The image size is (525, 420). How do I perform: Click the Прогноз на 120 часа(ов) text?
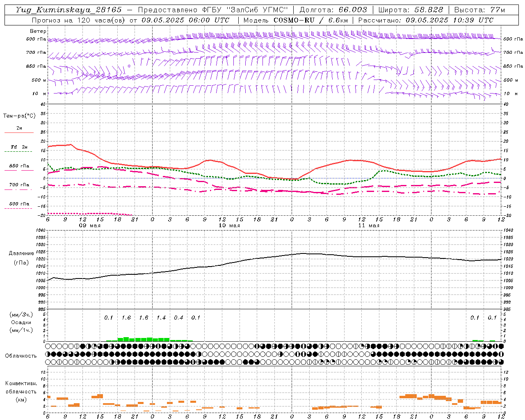point(79,20)
